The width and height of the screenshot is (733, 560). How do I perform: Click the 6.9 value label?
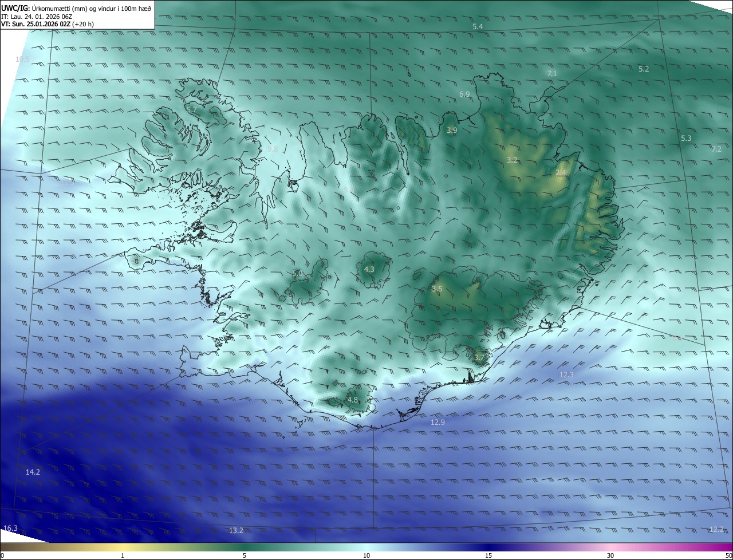coord(464,94)
